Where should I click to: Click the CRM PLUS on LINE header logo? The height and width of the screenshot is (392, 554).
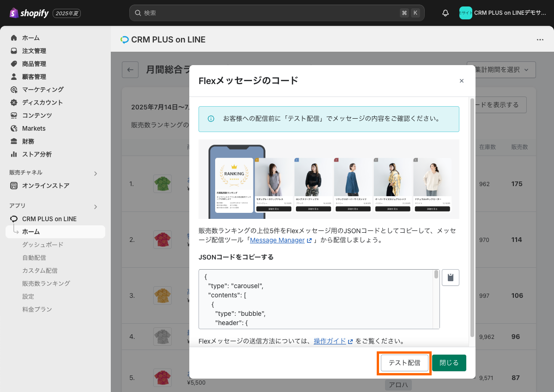pos(124,40)
